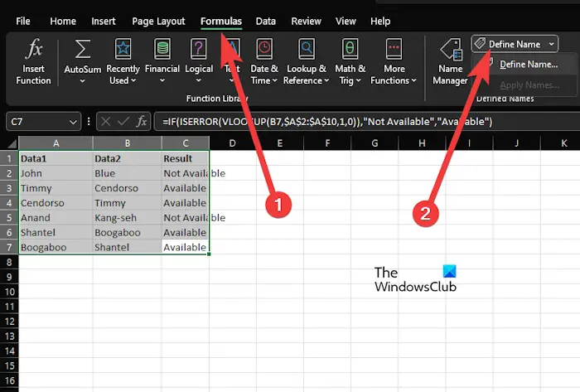Image resolution: width=580 pixels, height=392 pixels.
Task: Open the Date & Time functions icon
Action: pos(264,49)
